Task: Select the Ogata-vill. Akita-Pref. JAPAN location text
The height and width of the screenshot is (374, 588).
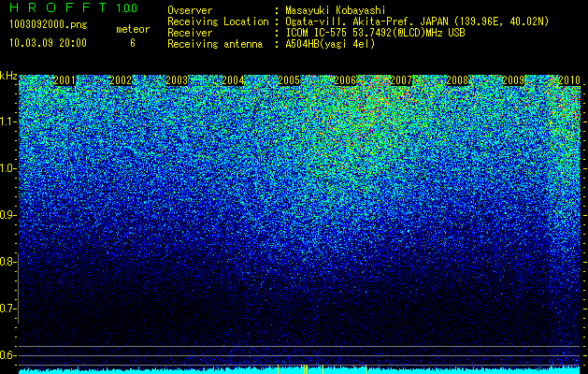Action: [x=417, y=22]
